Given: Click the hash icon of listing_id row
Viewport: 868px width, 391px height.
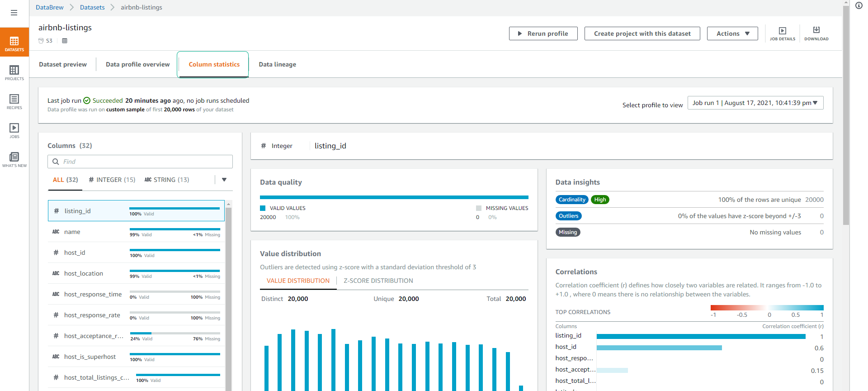Looking at the screenshot, I should click(57, 211).
